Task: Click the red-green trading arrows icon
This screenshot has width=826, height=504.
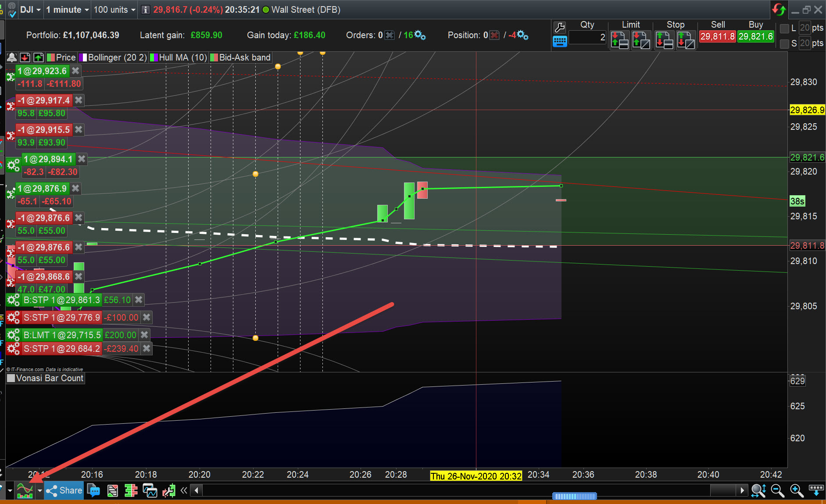Action: pyautogui.click(x=169, y=490)
